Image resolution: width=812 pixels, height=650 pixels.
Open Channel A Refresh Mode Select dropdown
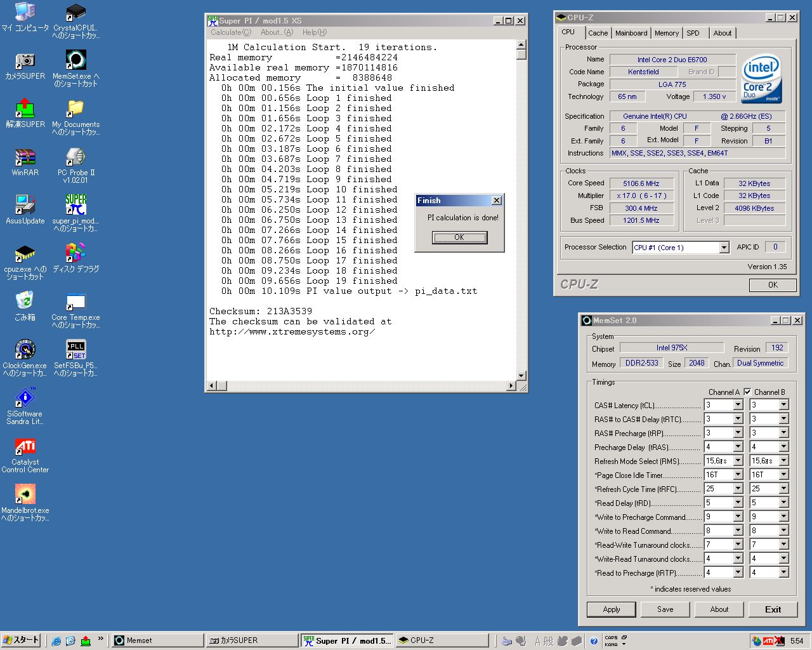tap(738, 461)
